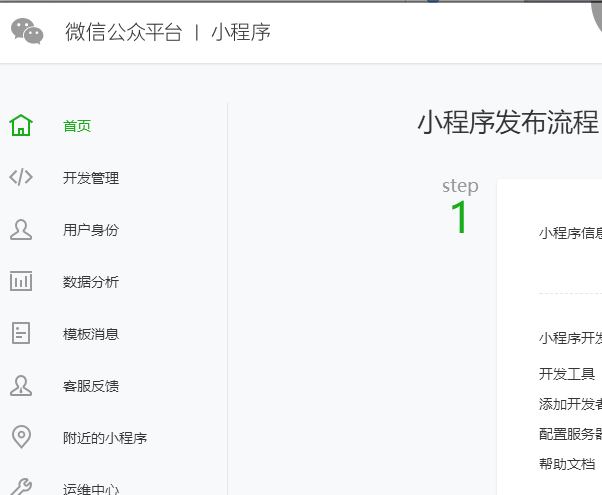Click the user identity person icon
The width and height of the screenshot is (602, 495).
click(x=21, y=230)
